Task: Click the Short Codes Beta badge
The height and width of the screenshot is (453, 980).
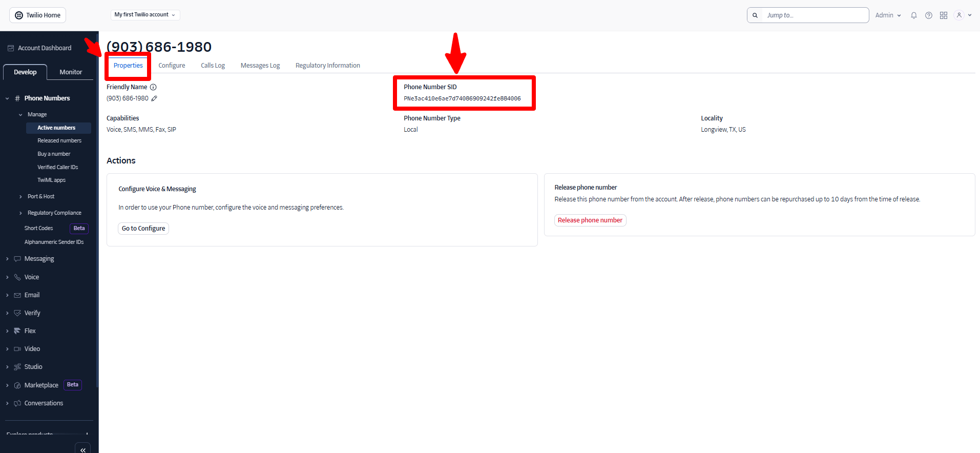Action: click(79, 229)
